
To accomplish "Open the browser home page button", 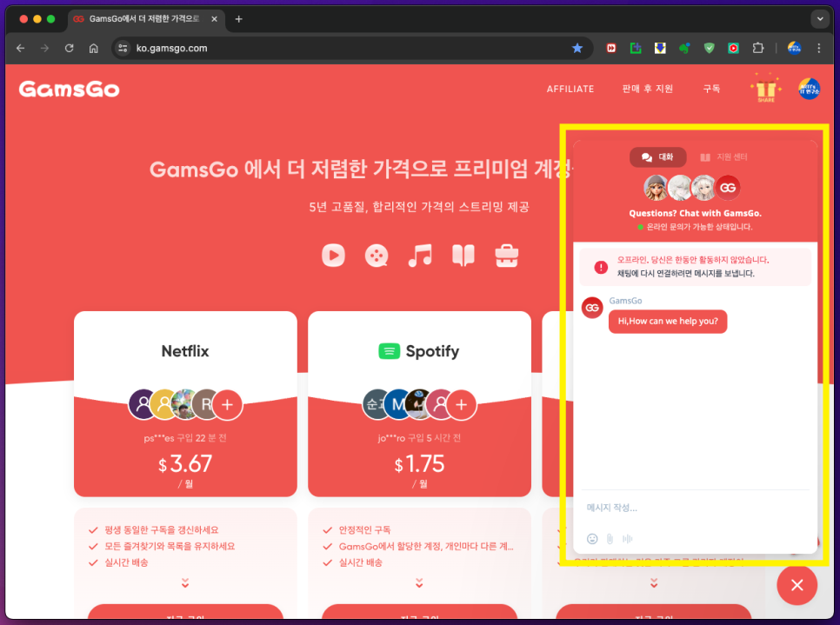I will pyautogui.click(x=93, y=48).
